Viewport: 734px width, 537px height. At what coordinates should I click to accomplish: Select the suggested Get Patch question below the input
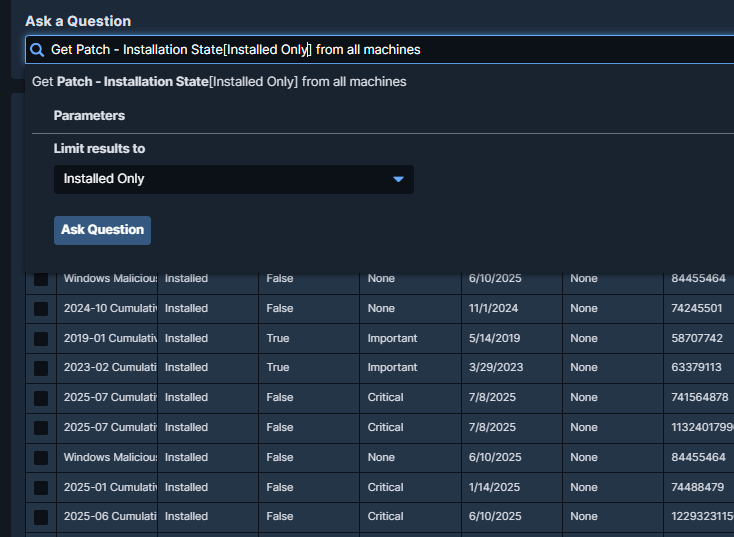click(219, 82)
